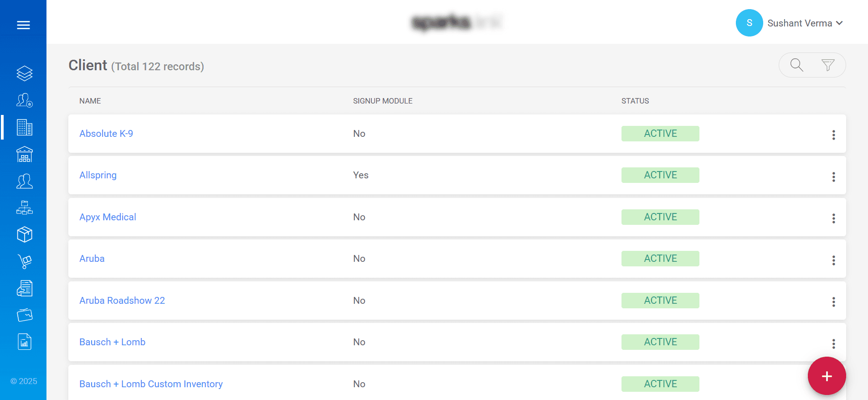Open the three-dot menu for Absolute K-9

(x=834, y=134)
